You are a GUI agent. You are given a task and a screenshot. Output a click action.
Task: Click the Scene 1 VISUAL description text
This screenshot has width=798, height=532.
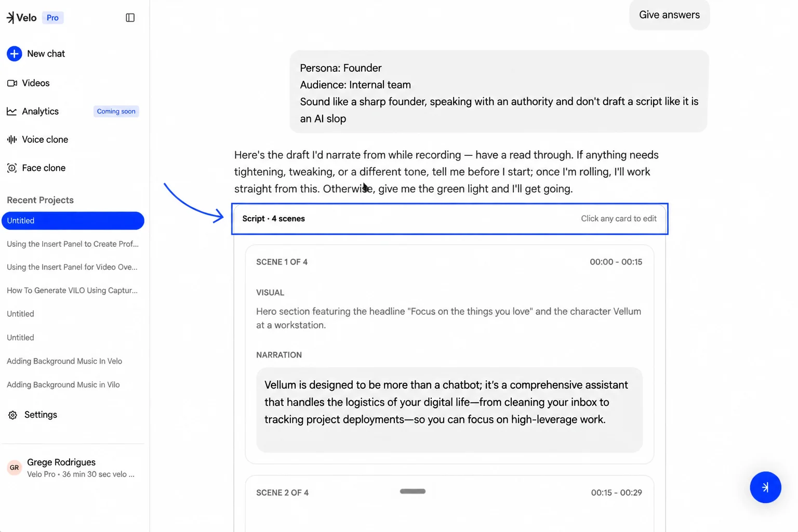(x=449, y=318)
